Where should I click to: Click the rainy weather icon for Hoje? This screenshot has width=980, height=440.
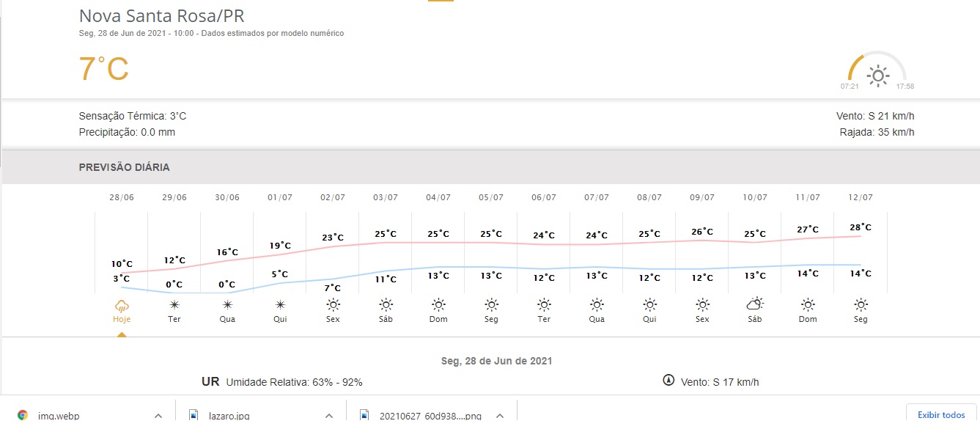(122, 304)
